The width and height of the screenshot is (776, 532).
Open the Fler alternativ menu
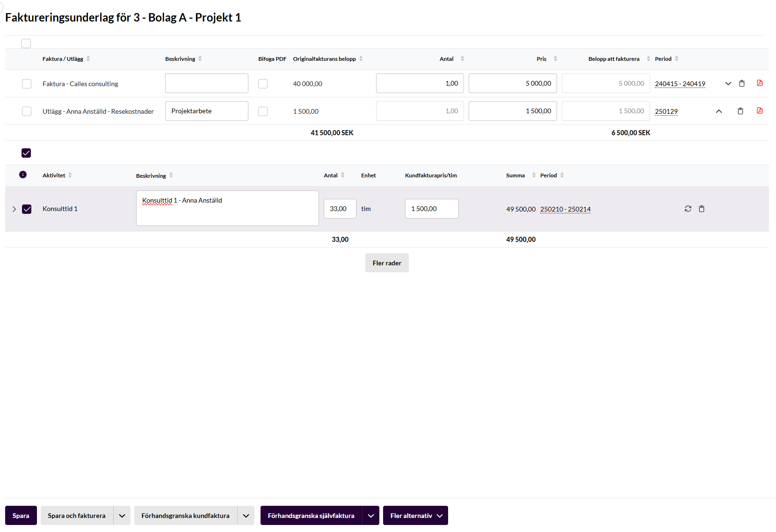click(415, 516)
